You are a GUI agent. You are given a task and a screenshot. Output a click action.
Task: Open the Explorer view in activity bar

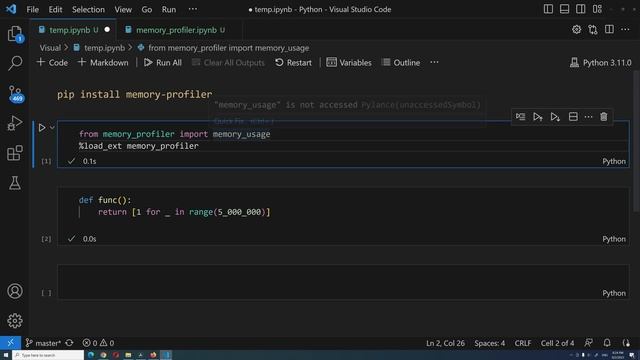click(15, 34)
